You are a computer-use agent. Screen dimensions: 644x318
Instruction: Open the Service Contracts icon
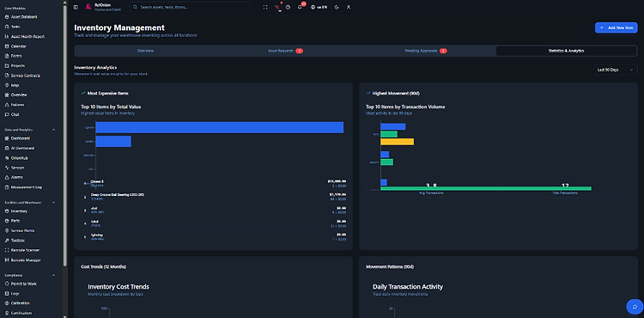click(x=7, y=76)
